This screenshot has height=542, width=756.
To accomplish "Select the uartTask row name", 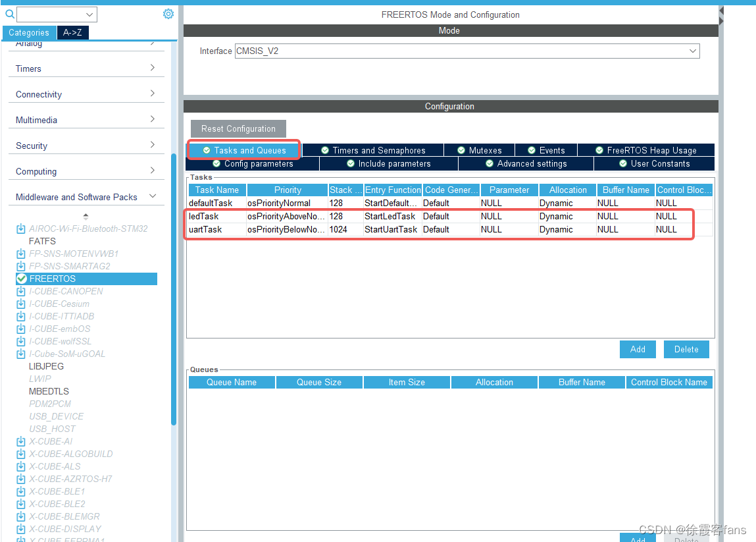I will point(205,229).
